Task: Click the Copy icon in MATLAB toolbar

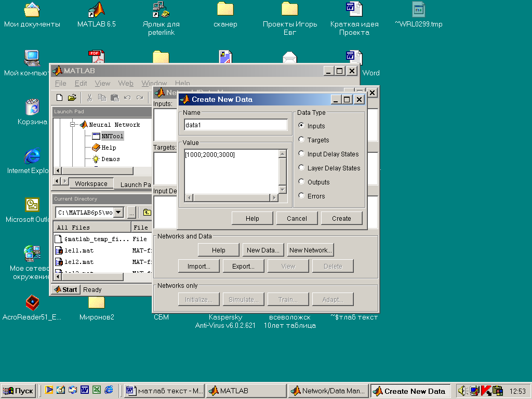Action: (x=102, y=98)
